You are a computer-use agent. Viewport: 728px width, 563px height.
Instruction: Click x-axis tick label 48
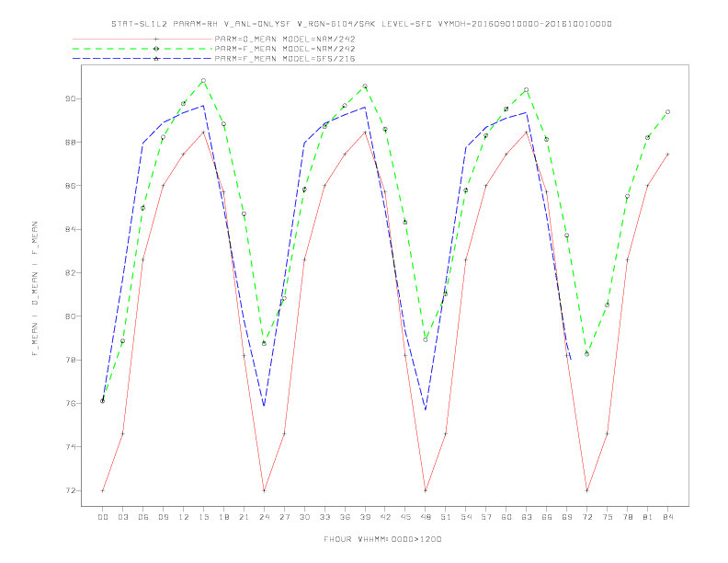[426, 517]
